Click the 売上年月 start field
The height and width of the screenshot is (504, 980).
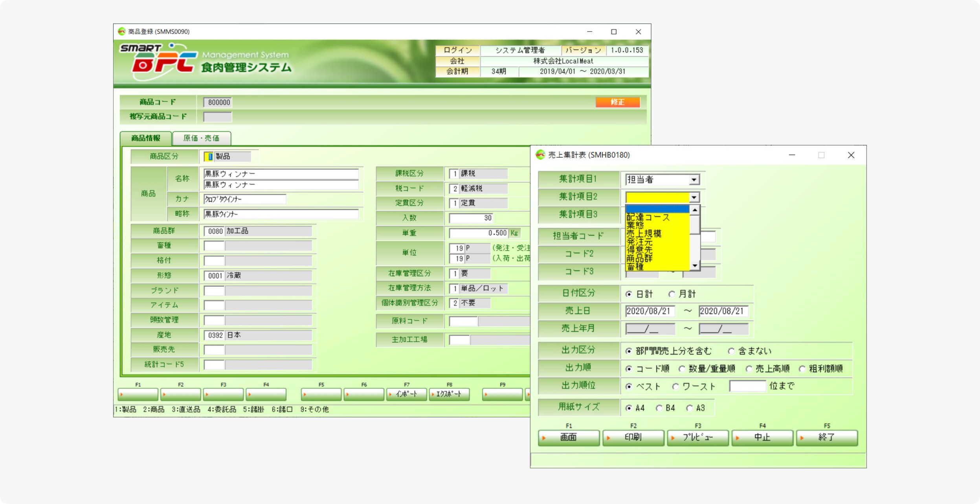tap(650, 329)
